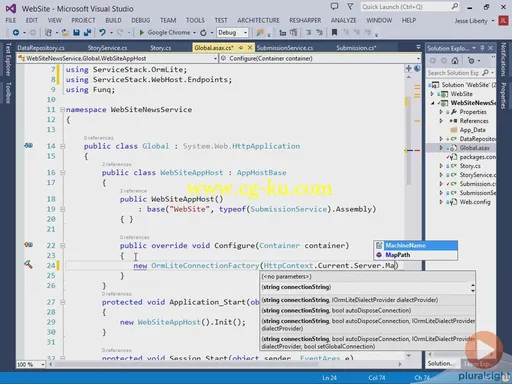Click the Pluralsight play button overlay

click(x=484, y=349)
